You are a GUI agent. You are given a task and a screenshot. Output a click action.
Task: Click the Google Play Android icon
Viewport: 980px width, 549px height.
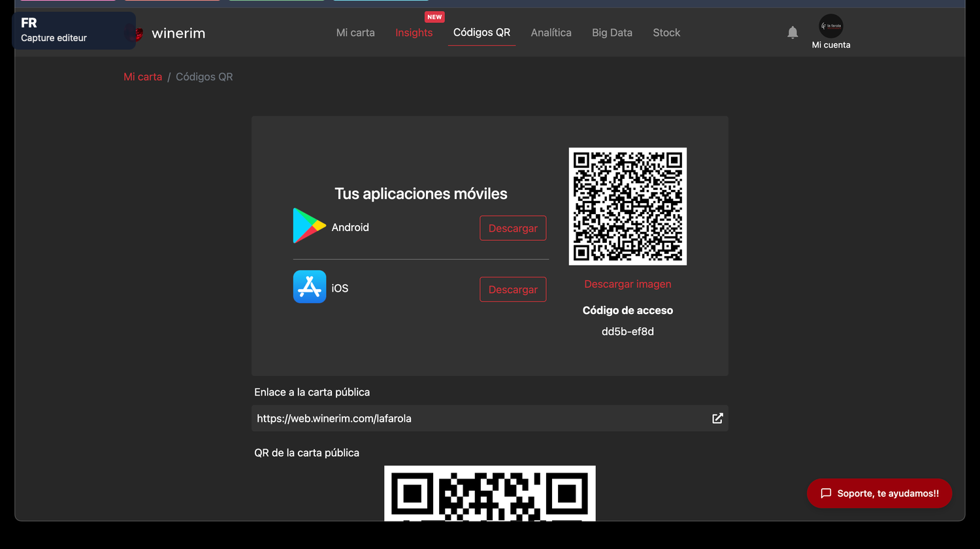coord(309,226)
